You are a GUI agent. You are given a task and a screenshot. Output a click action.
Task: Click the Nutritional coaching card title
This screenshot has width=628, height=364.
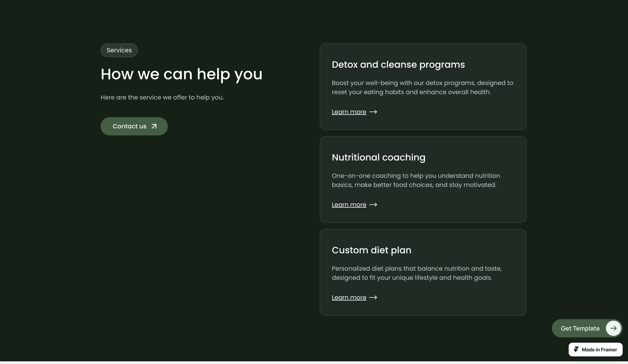(378, 157)
